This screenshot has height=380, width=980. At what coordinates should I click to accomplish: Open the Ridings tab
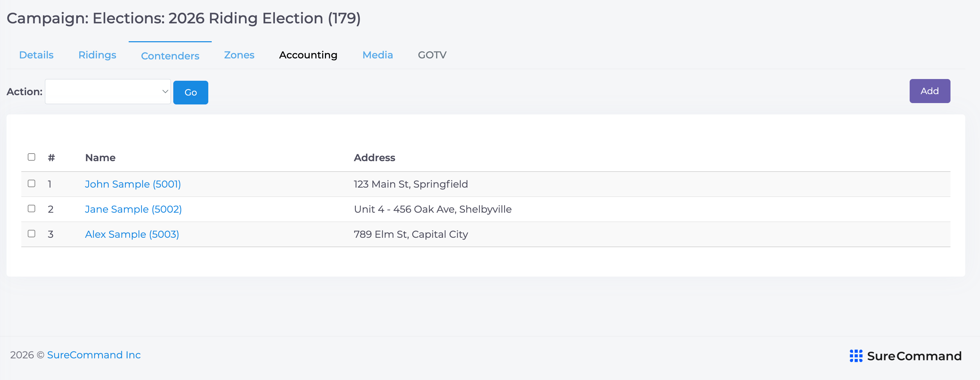click(97, 55)
